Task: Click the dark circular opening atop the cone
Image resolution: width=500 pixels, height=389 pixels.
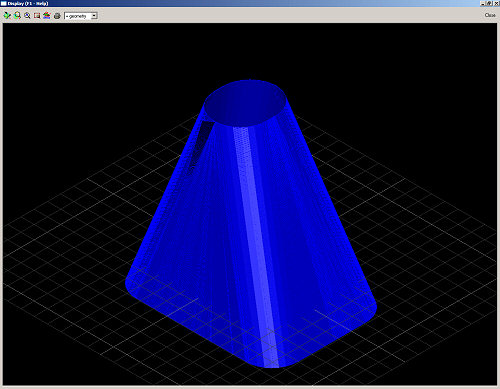Action: click(245, 103)
